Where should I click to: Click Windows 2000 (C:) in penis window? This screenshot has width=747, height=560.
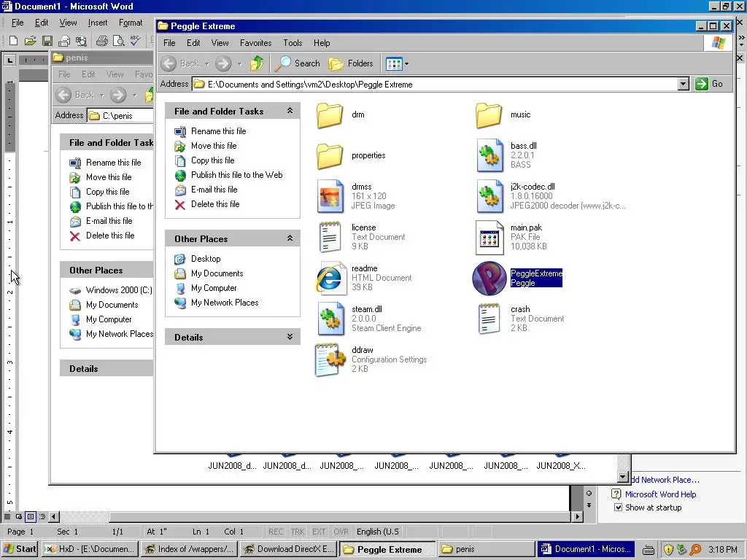tap(119, 290)
